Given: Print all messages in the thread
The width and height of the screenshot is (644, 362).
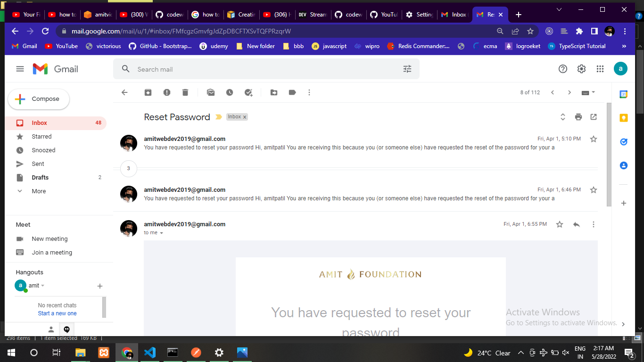Looking at the screenshot, I should 578,117.
